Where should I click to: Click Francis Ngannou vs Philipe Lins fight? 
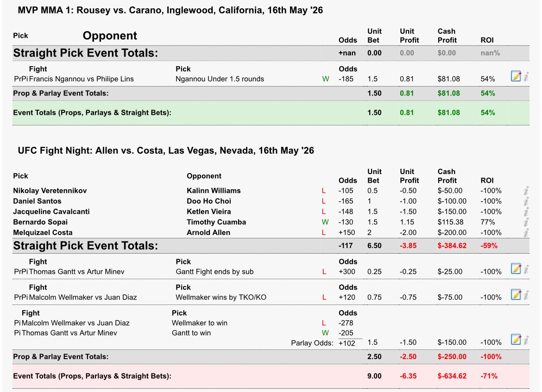pyautogui.click(x=81, y=79)
